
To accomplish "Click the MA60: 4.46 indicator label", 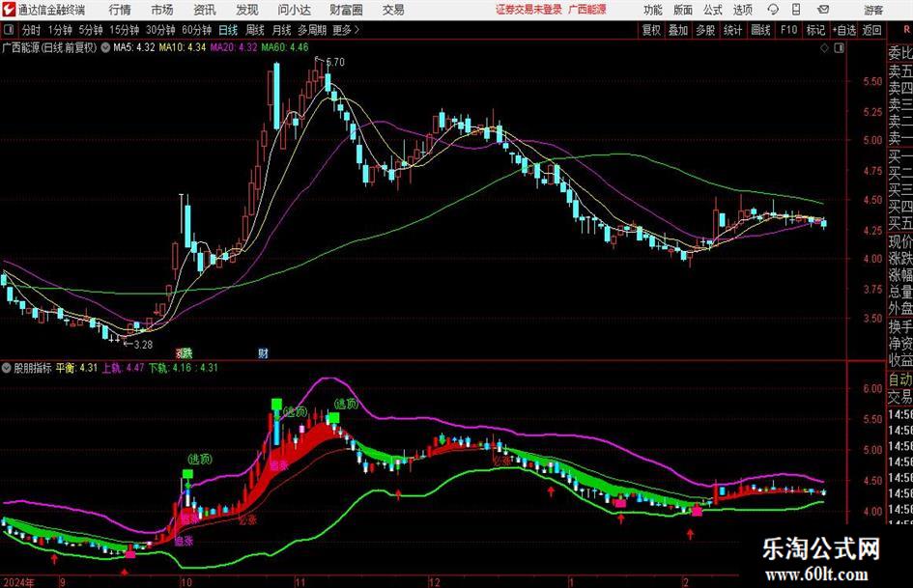I will (285, 47).
